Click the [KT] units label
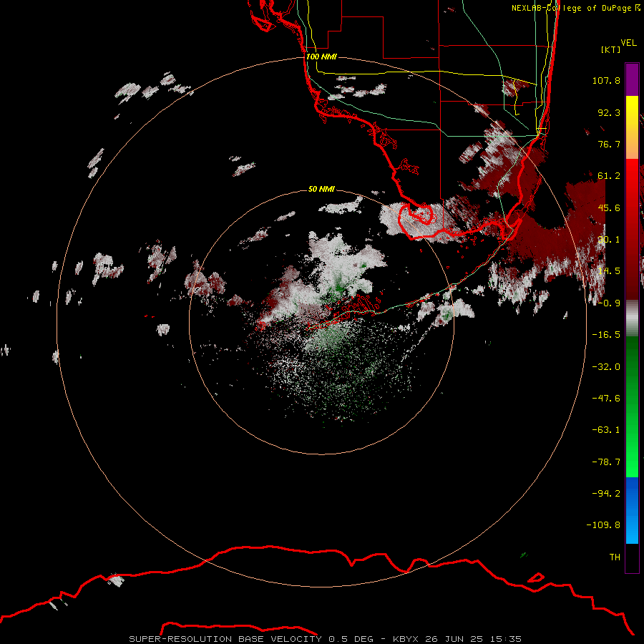This screenshot has width=644, height=644. coord(611,49)
